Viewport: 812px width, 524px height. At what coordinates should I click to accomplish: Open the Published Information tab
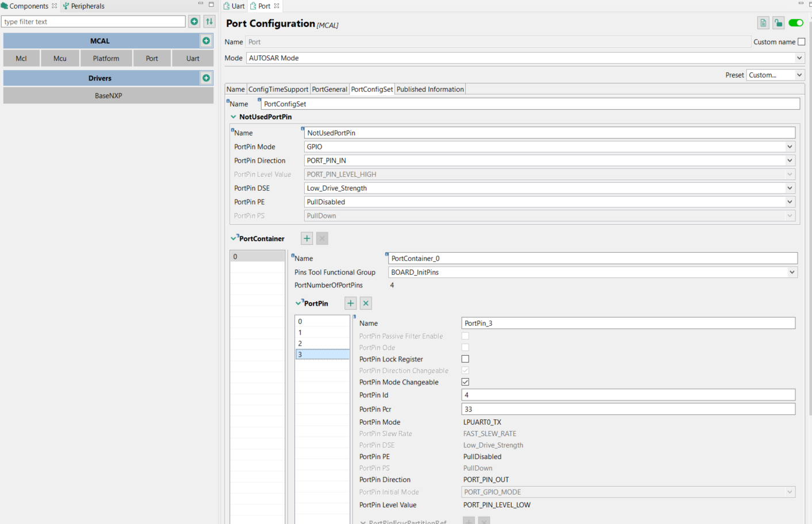point(430,89)
